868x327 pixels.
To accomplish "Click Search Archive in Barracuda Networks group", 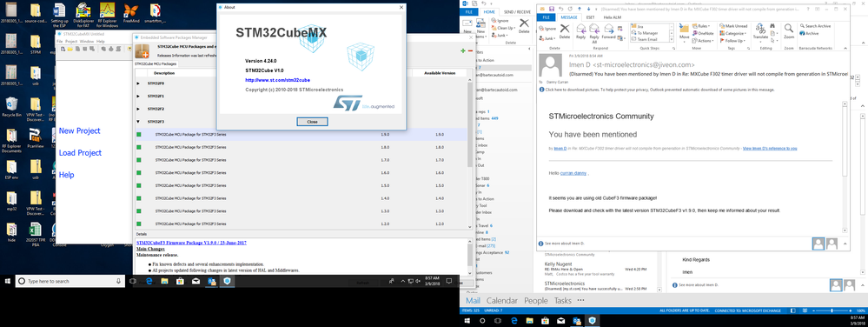I will pyautogui.click(x=815, y=26).
